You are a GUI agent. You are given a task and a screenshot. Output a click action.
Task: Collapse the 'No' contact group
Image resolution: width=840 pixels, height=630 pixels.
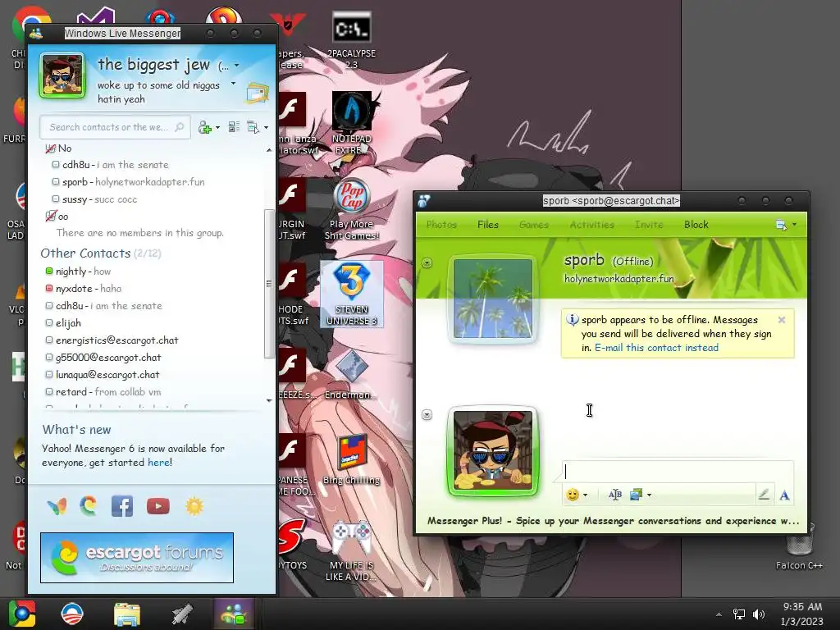click(51, 148)
